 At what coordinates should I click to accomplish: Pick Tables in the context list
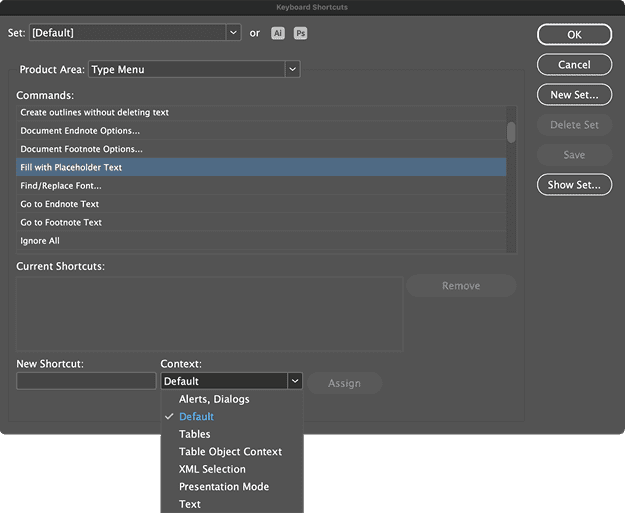195,434
